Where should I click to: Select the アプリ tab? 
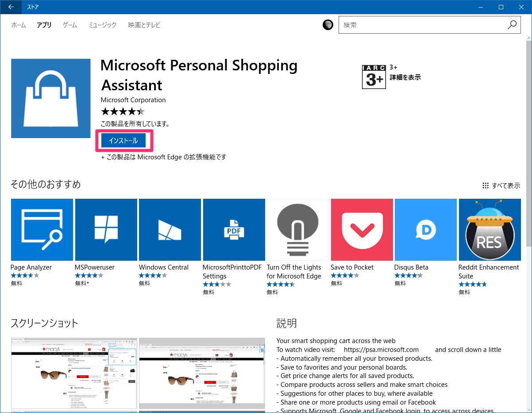pyautogui.click(x=44, y=25)
